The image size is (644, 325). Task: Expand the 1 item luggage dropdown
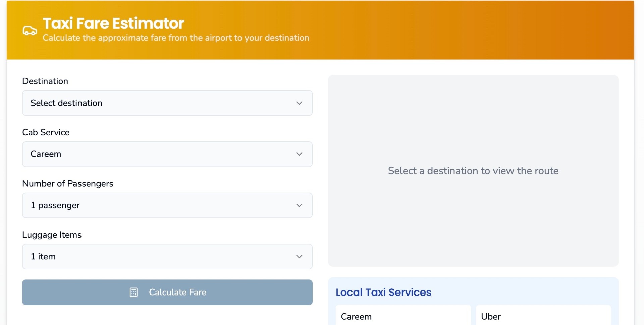point(167,257)
